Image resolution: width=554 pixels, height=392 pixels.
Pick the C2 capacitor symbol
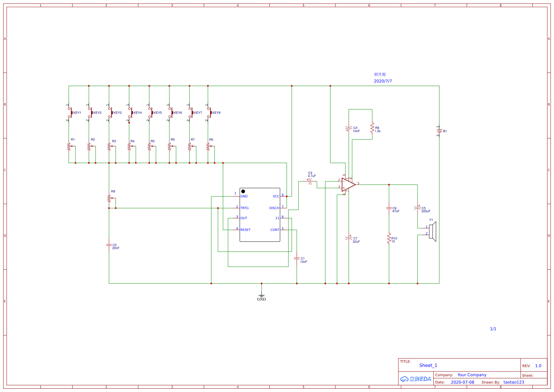pyautogui.click(x=109, y=245)
